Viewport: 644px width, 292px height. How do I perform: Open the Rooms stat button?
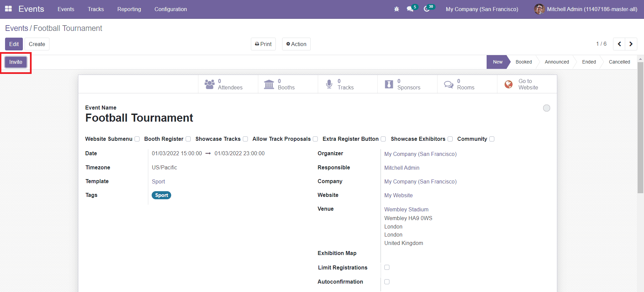(x=467, y=84)
